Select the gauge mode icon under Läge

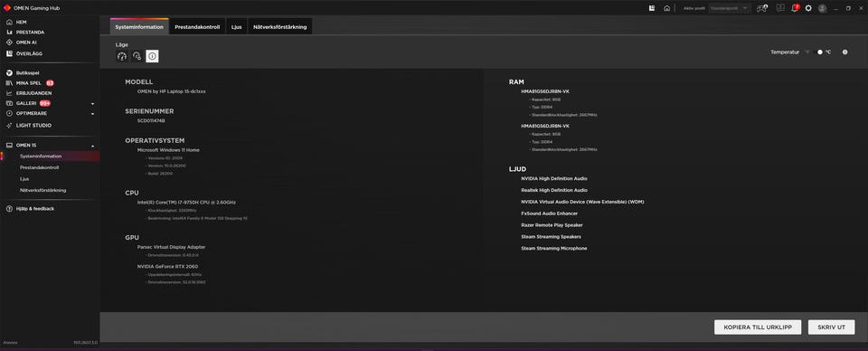click(122, 56)
